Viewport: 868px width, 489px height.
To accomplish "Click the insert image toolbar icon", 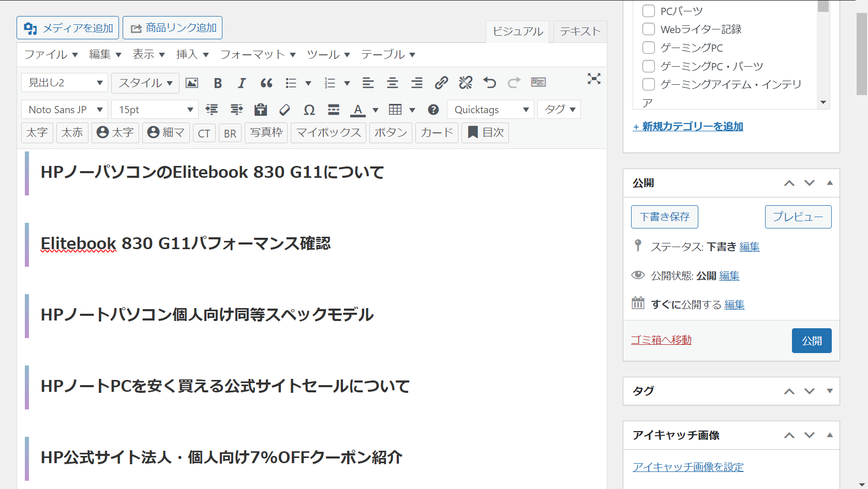I will 192,83.
